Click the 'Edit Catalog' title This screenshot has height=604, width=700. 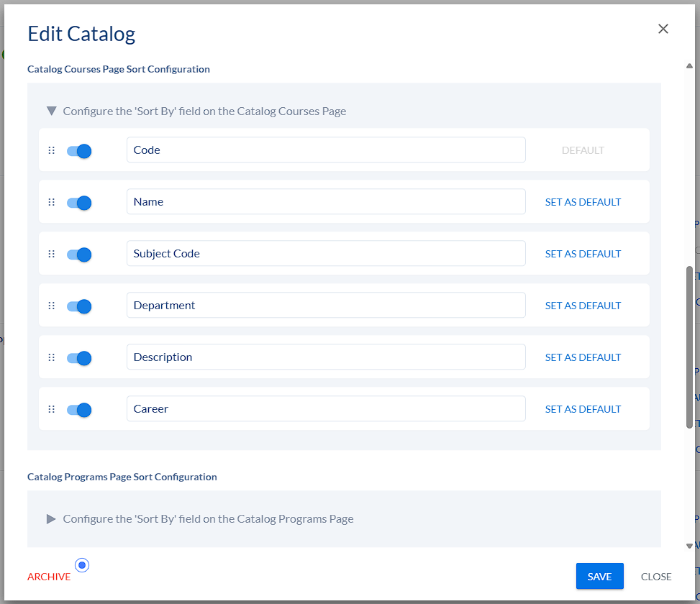[x=81, y=34]
